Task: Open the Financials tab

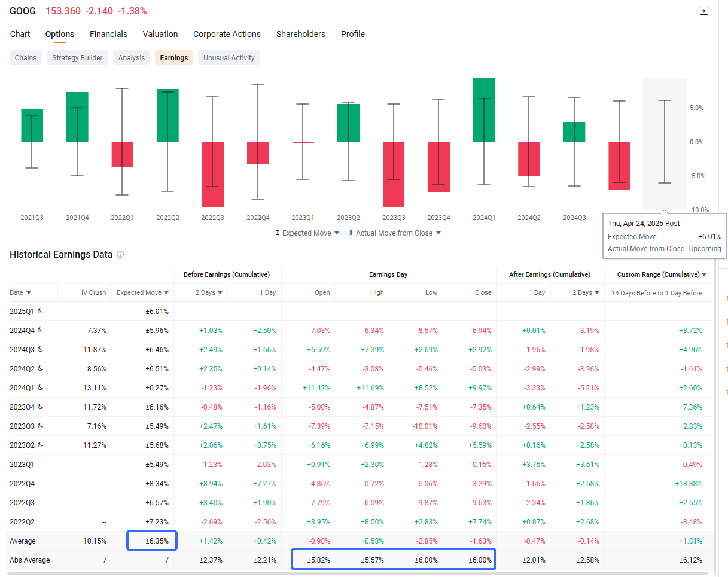Action: 108,34
